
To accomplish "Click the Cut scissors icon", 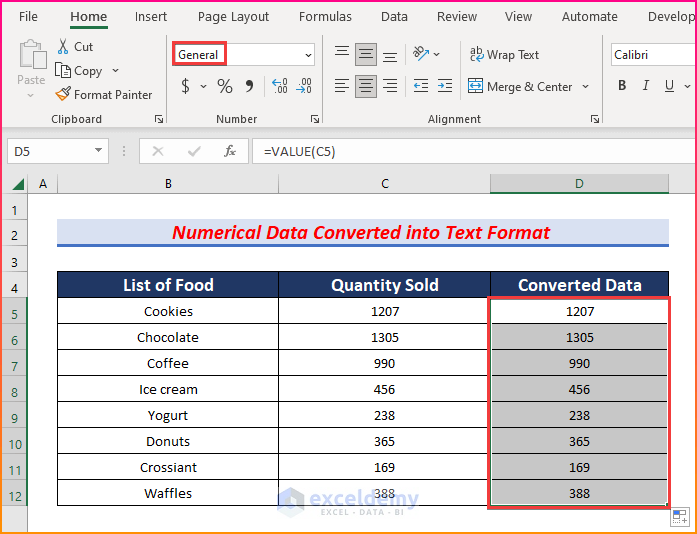I will pyautogui.click(x=63, y=46).
